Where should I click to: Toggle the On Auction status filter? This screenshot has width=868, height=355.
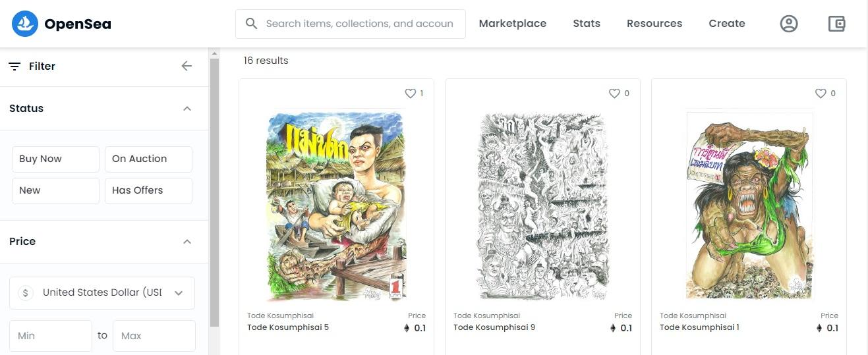148,159
